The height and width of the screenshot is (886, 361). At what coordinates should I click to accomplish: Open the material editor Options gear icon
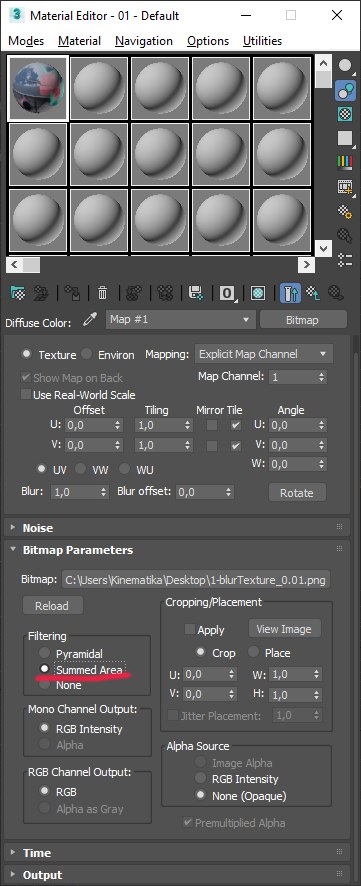[x=345, y=211]
